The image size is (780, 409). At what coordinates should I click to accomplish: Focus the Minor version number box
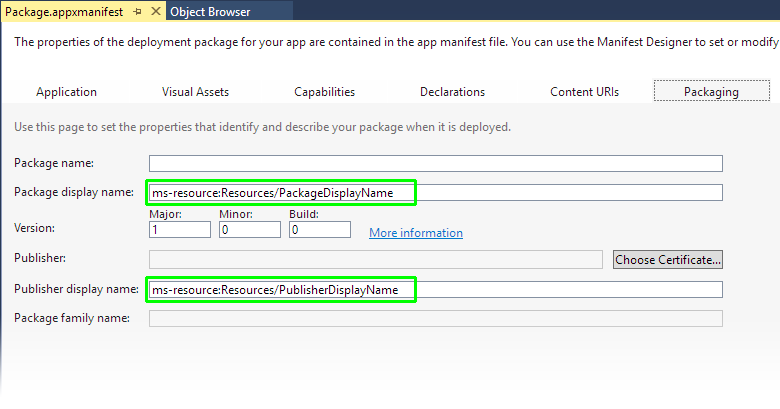pos(250,230)
